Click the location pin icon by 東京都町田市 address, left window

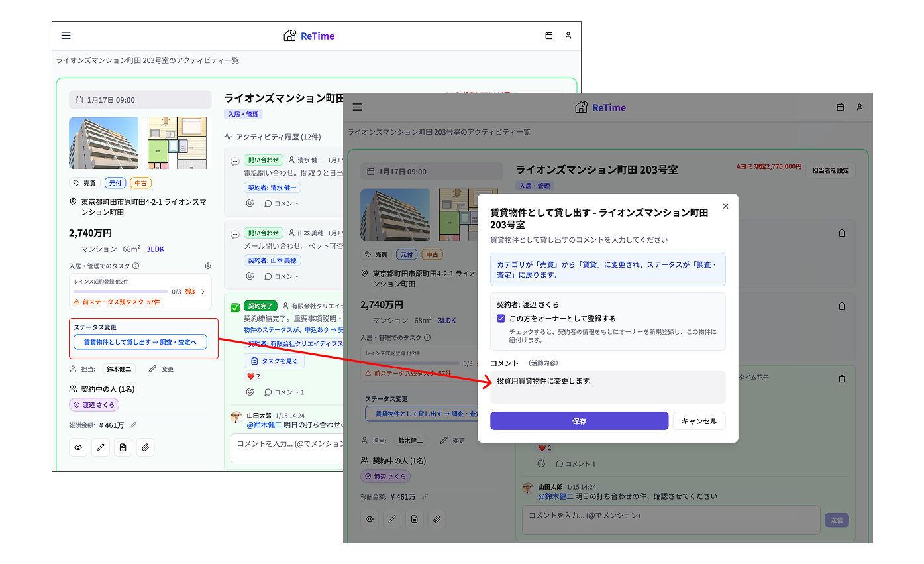(73, 201)
